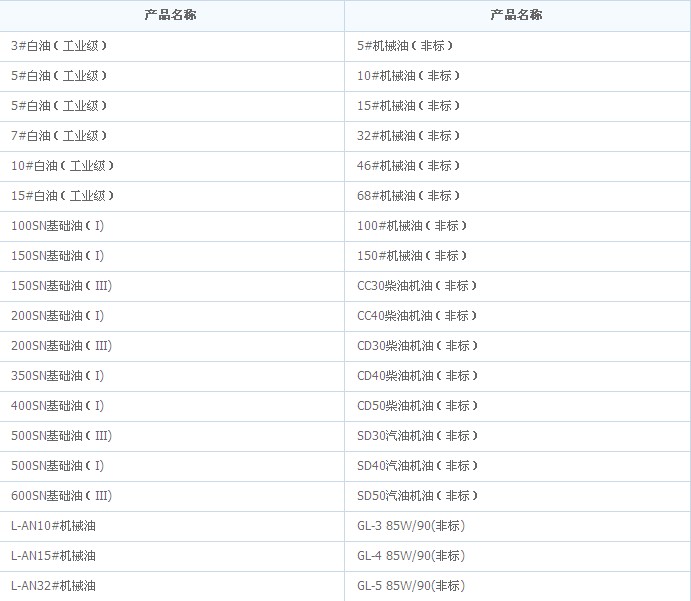
Task: Click the 3#白油（工业级） product entry
Action: point(59,46)
